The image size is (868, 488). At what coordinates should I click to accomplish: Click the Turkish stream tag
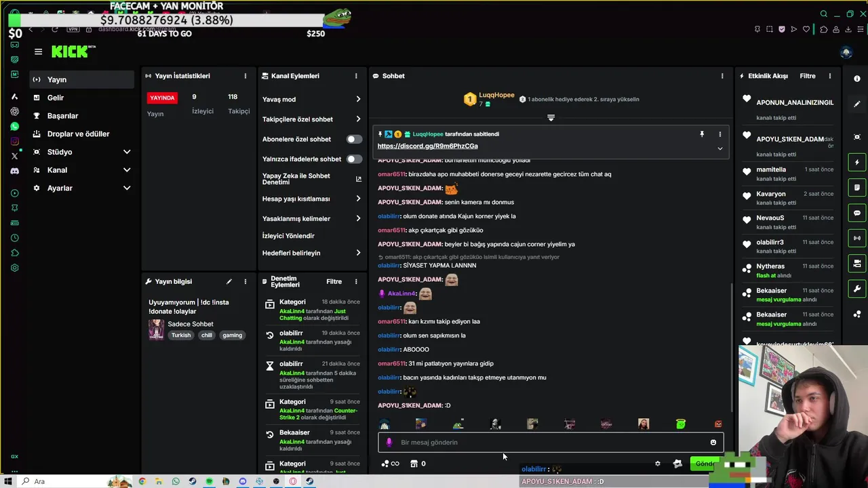(x=180, y=335)
